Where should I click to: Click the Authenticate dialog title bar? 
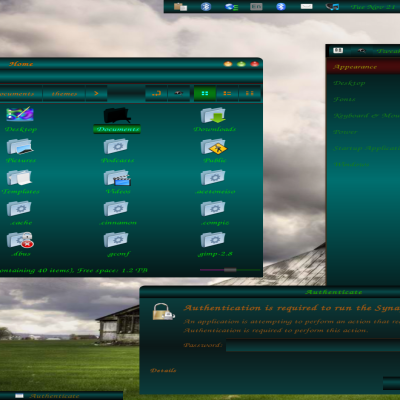(270, 292)
